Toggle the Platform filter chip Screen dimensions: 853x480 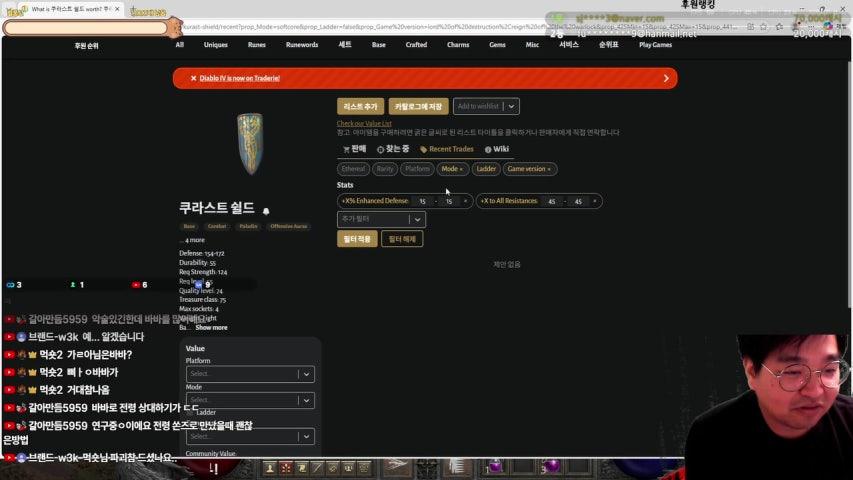point(417,169)
